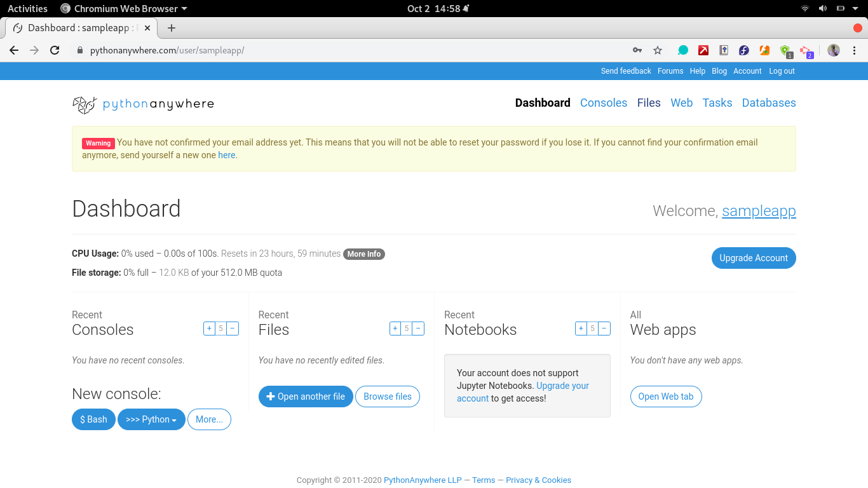Decrease recent notebooks count with minus
Viewport: 868px width, 488px height.
[x=604, y=329]
